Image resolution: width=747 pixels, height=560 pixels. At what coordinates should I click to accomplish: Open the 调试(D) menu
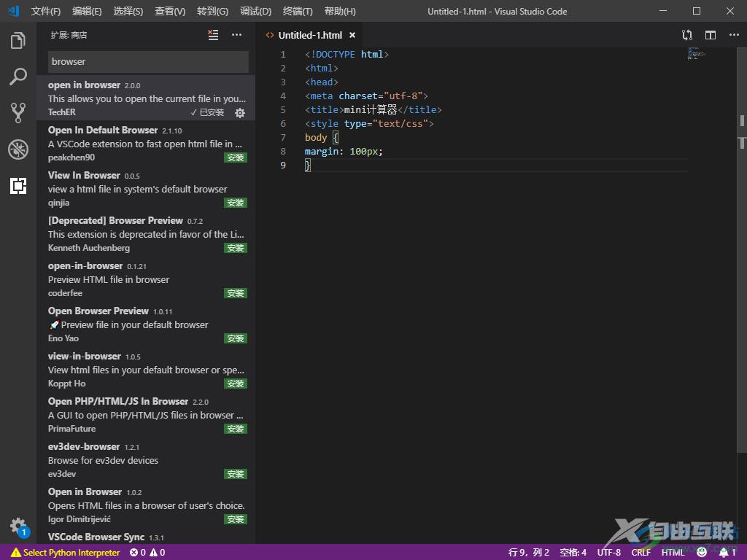click(x=256, y=11)
